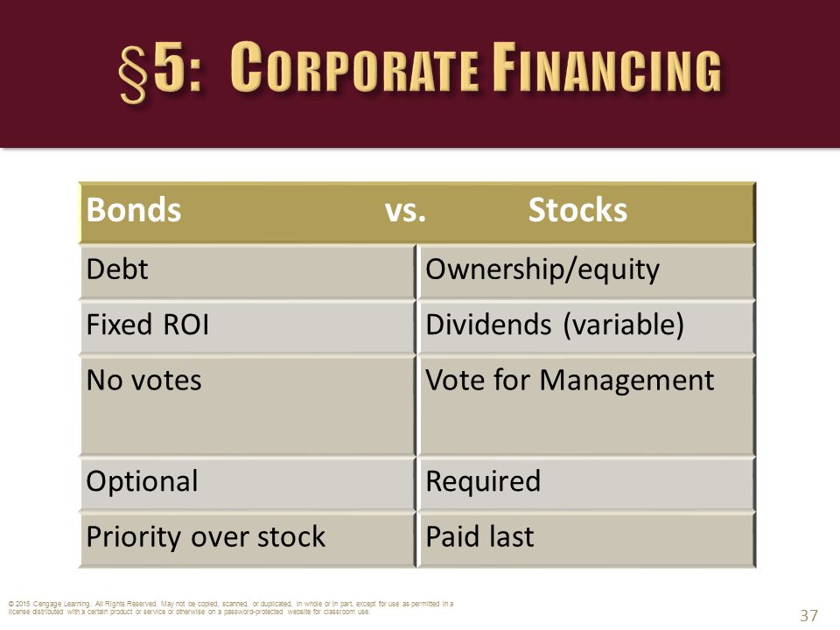The width and height of the screenshot is (840, 630).
Task: Select the 'No votes' cell
Action: tap(248, 405)
